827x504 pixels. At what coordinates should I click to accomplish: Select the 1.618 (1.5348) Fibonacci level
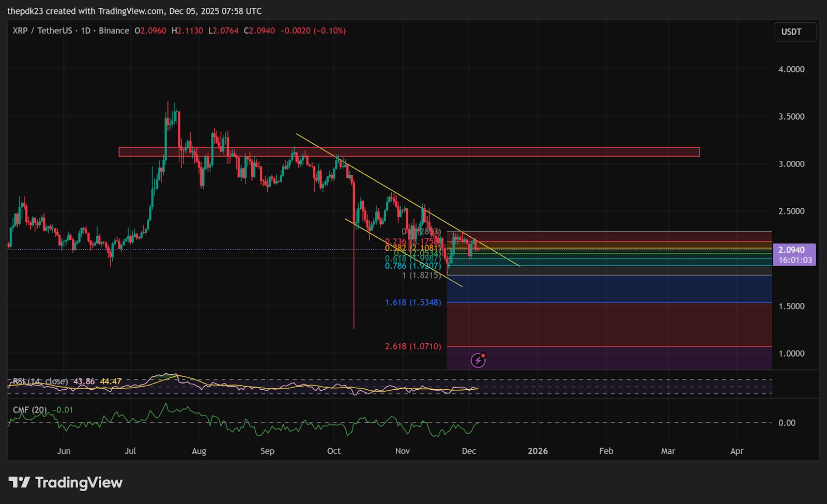(x=412, y=302)
